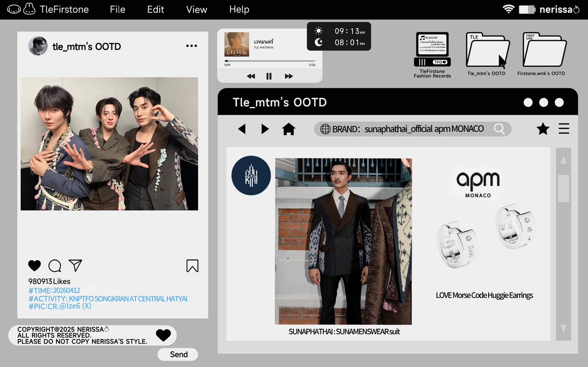This screenshot has height=367, width=588.
Task: Open the group photo in the post
Action: (109, 144)
